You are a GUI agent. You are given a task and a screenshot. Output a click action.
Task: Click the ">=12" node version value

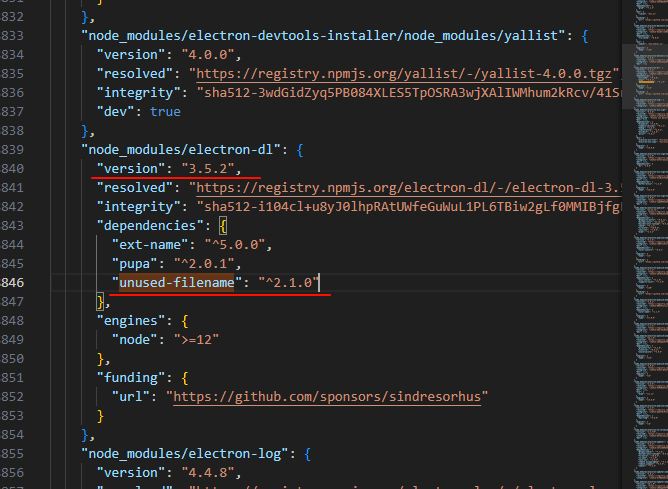pos(196,339)
